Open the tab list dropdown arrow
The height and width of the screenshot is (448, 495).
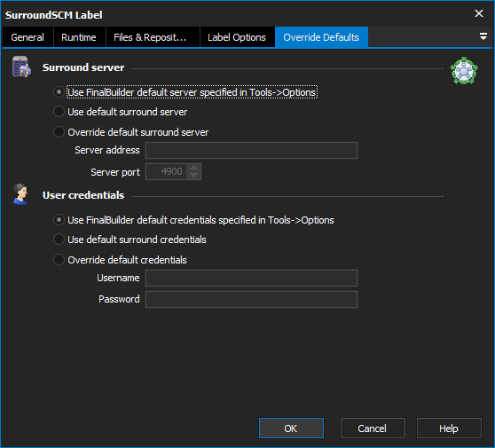point(483,36)
